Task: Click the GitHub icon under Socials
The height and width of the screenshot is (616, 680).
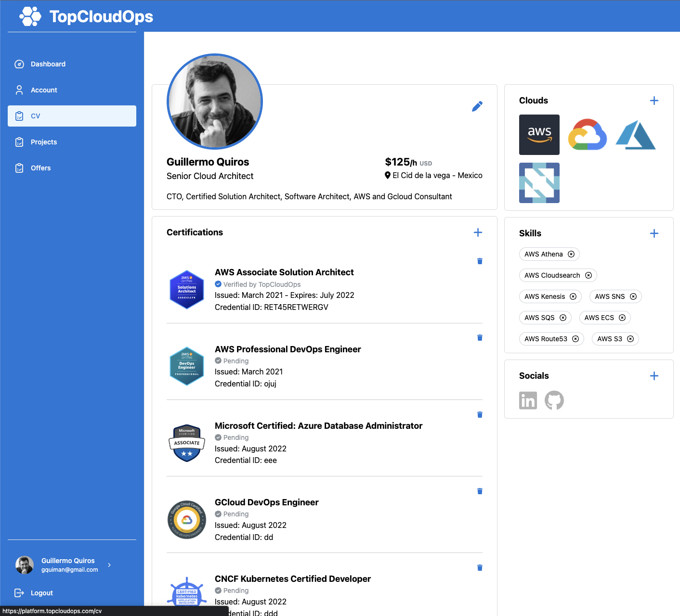Action: (x=554, y=400)
